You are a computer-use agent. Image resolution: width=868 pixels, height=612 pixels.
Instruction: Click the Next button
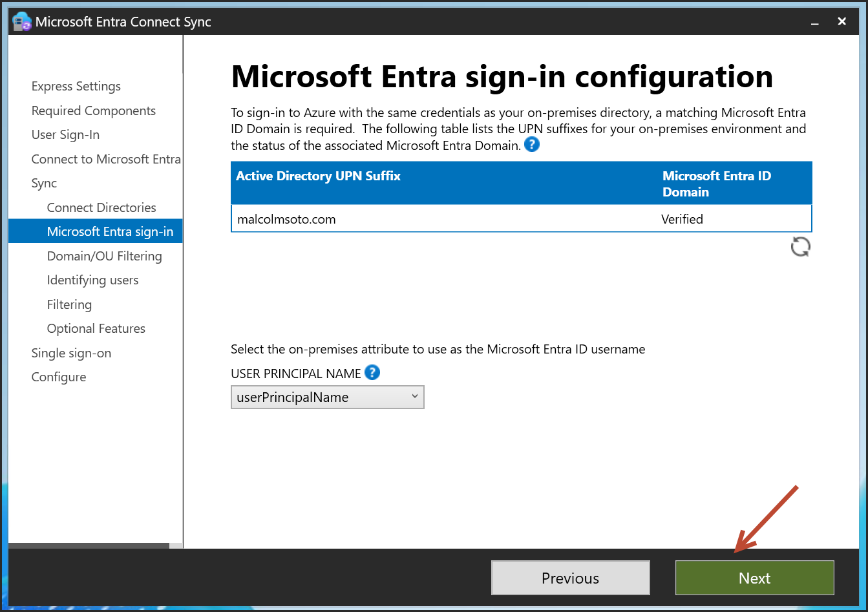tap(754, 578)
